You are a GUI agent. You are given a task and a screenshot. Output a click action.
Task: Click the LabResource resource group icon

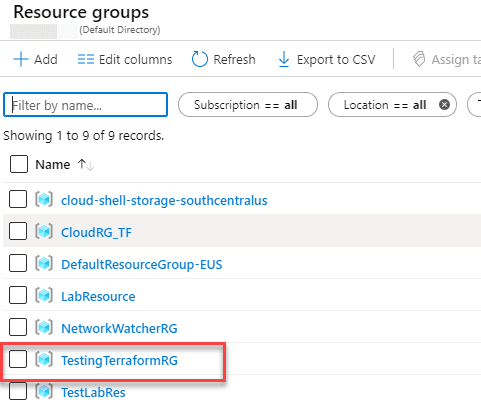coord(44,295)
